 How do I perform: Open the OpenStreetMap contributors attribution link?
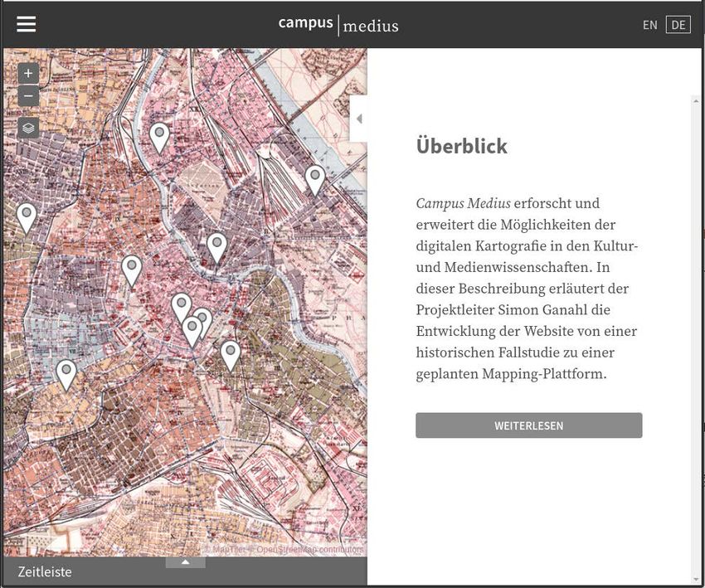309,550
